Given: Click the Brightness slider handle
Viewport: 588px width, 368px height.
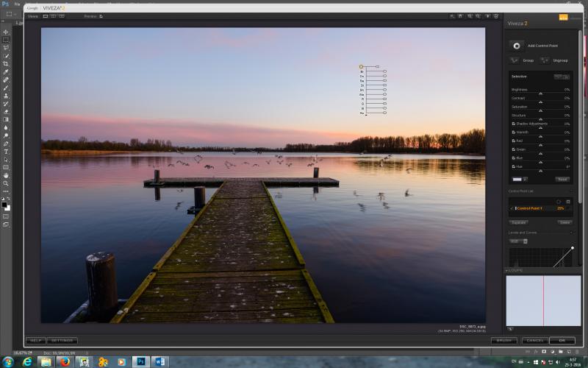Looking at the screenshot, I should point(540,93).
